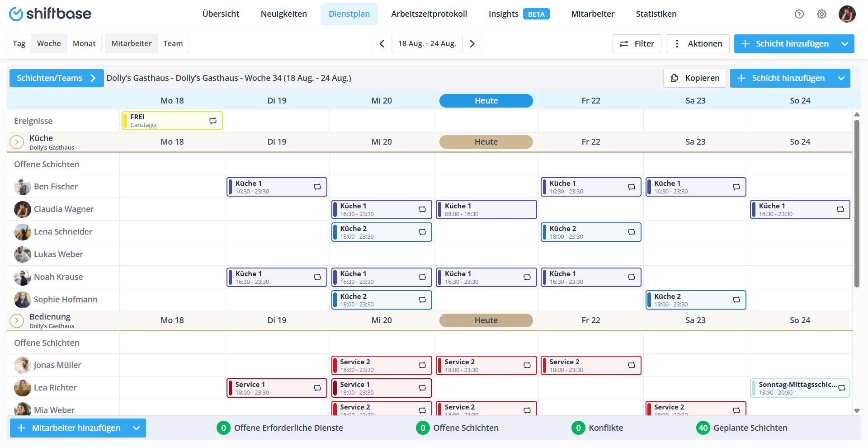Click recurring icon on Claudia Wagner Sunday shift
The height and width of the screenshot is (447, 868).
tap(840, 209)
